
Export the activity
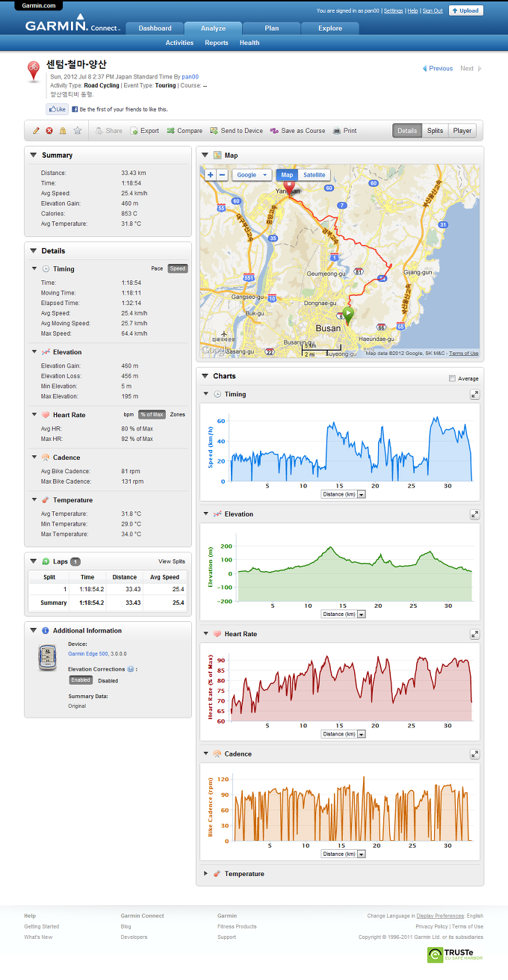[144, 131]
